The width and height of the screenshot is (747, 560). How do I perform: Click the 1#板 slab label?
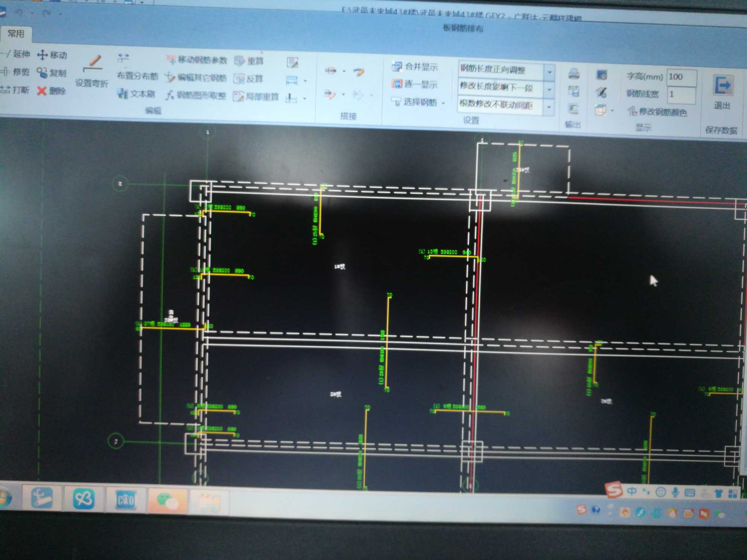point(340,266)
